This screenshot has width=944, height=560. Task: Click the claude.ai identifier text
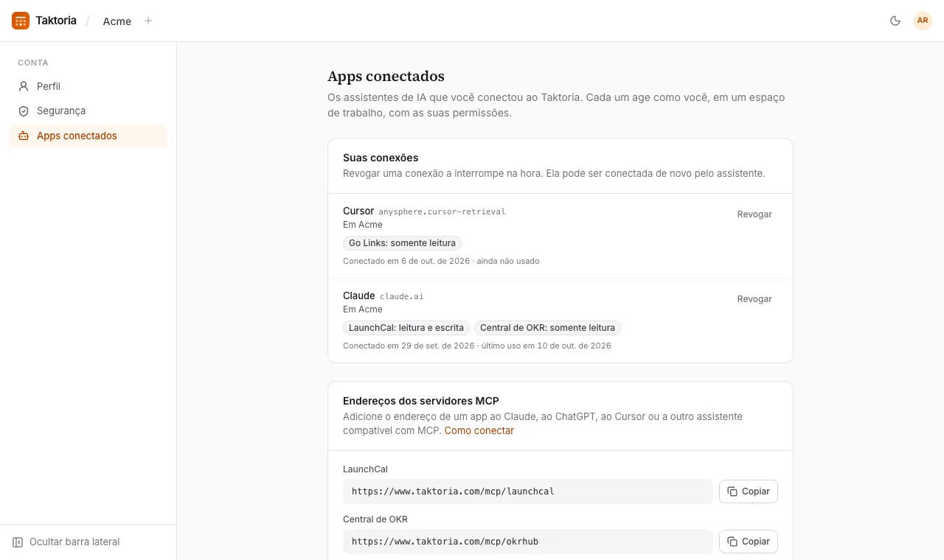tap(402, 296)
